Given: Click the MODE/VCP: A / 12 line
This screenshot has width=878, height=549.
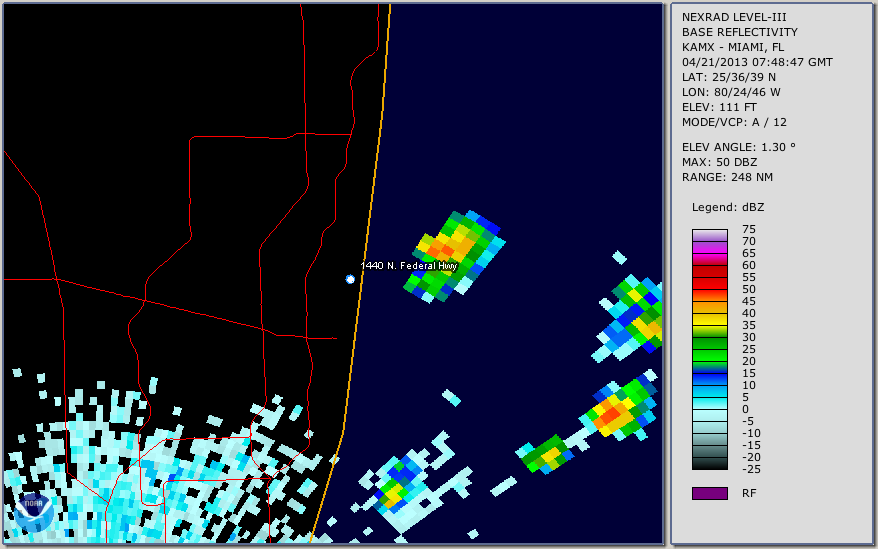Looking at the screenshot, I should pyautogui.click(x=734, y=122).
